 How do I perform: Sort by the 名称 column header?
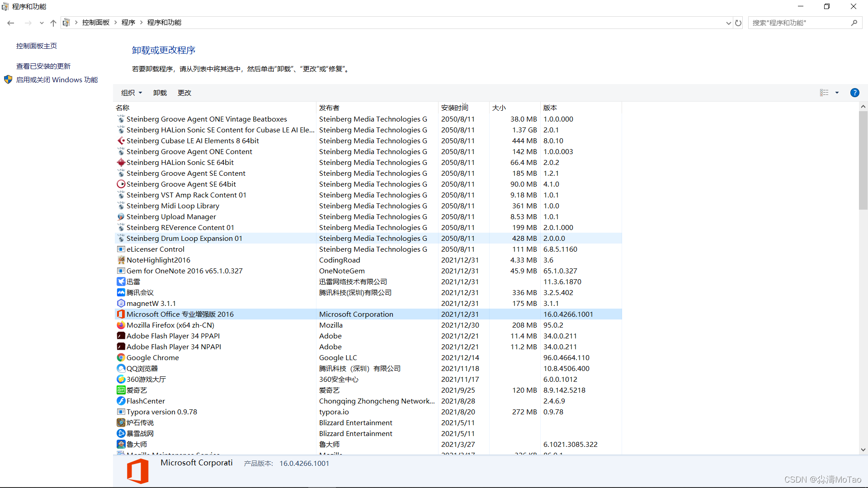tap(215, 108)
